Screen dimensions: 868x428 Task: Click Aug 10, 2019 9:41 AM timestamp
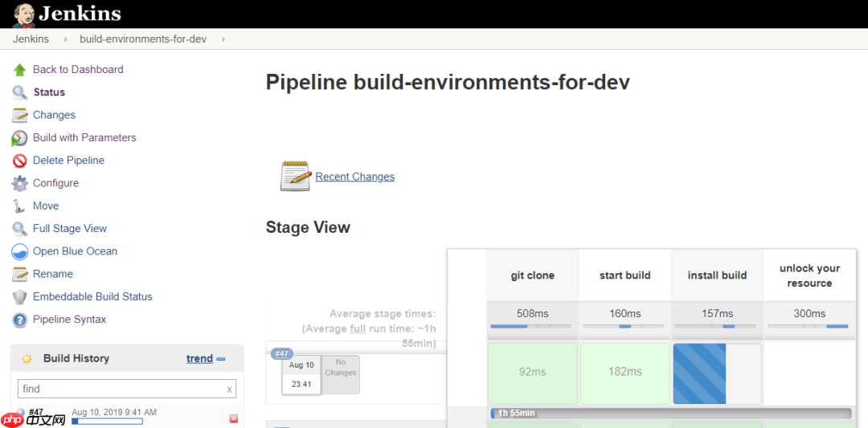(x=114, y=412)
